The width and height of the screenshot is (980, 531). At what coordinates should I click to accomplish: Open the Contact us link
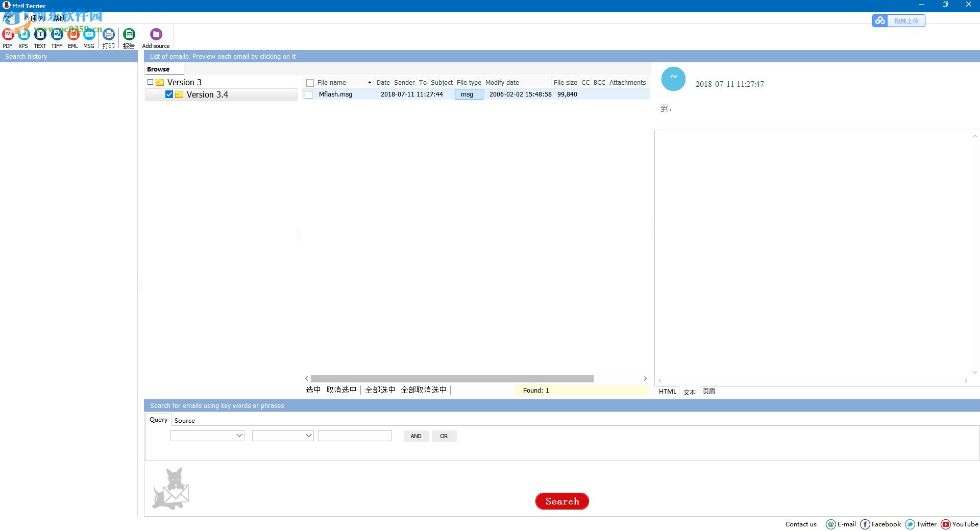click(x=801, y=524)
